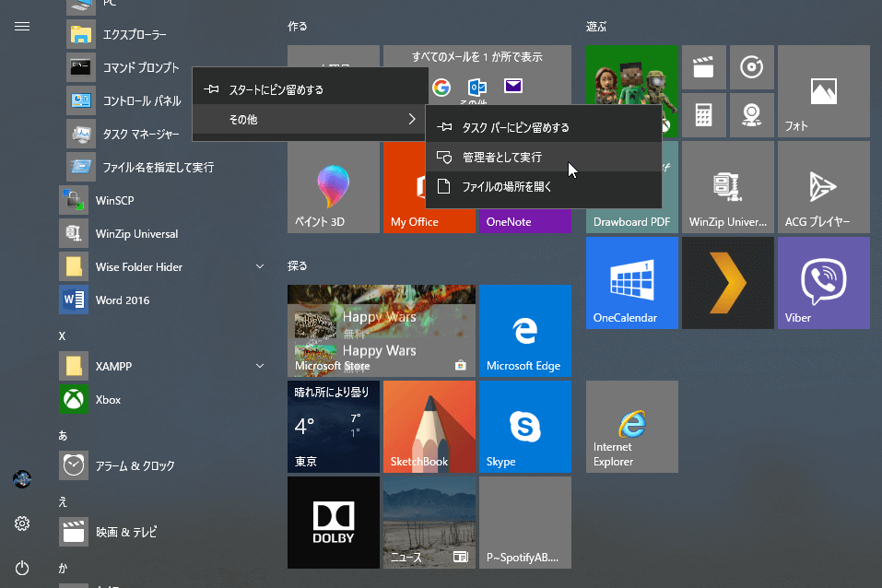Click ファイルの場所を開く menu entry

[x=507, y=187]
